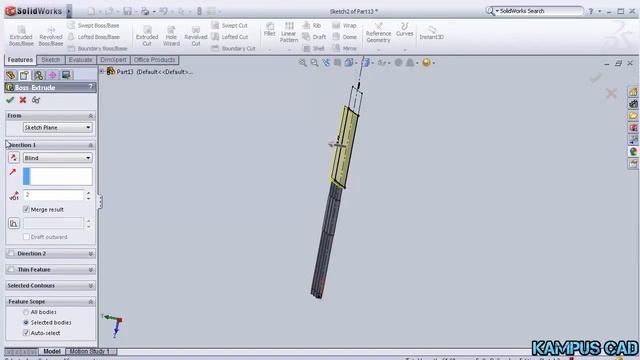Select the Selected bodies radio button
Screen dimensions: 640x360
pyautogui.click(x=26, y=322)
